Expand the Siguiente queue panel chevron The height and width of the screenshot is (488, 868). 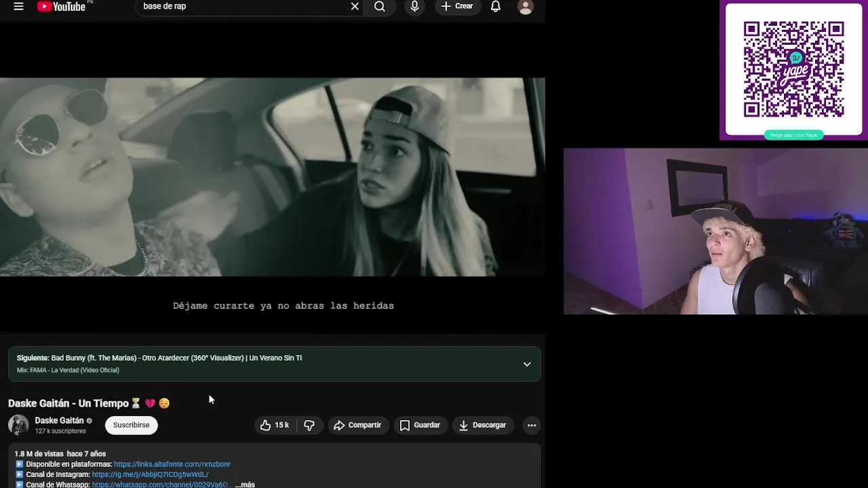click(x=527, y=364)
